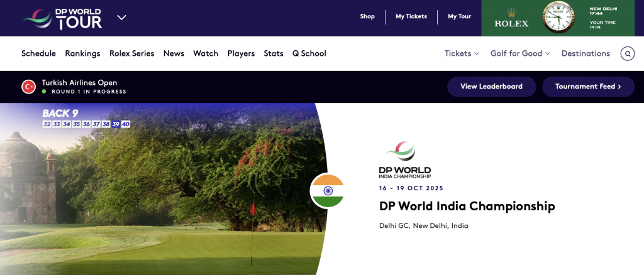
Task: Click 'Delhi GC, New Delhi, India' venue text
Action: click(423, 226)
